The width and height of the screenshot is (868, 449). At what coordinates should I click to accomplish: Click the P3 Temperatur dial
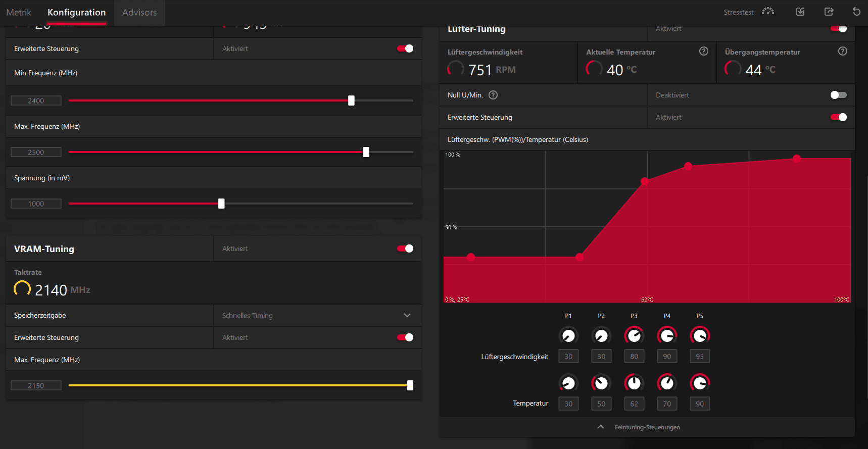click(634, 383)
